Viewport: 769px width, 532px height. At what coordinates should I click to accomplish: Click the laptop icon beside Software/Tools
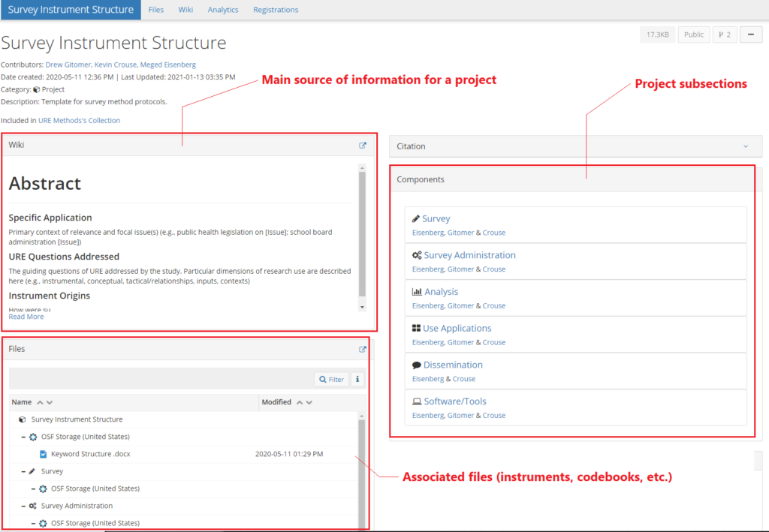click(417, 401)
